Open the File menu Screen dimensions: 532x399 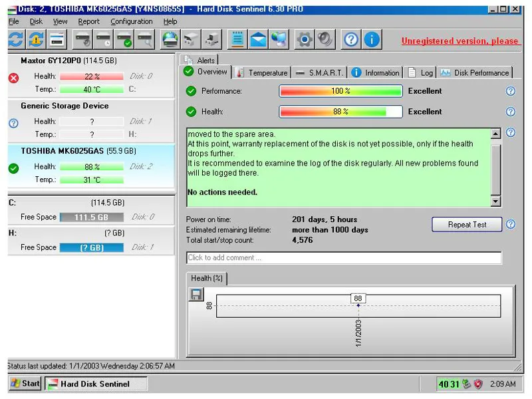pos(13,21)
